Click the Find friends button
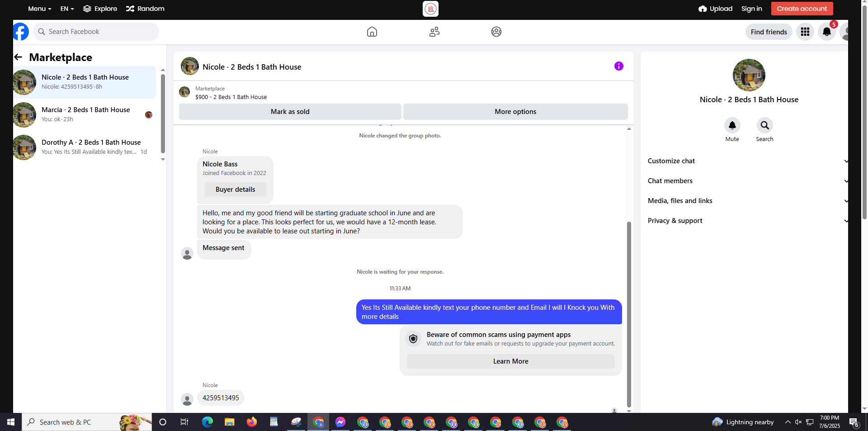This screenshot has width=868, height=431. click(x=769, y=32)
